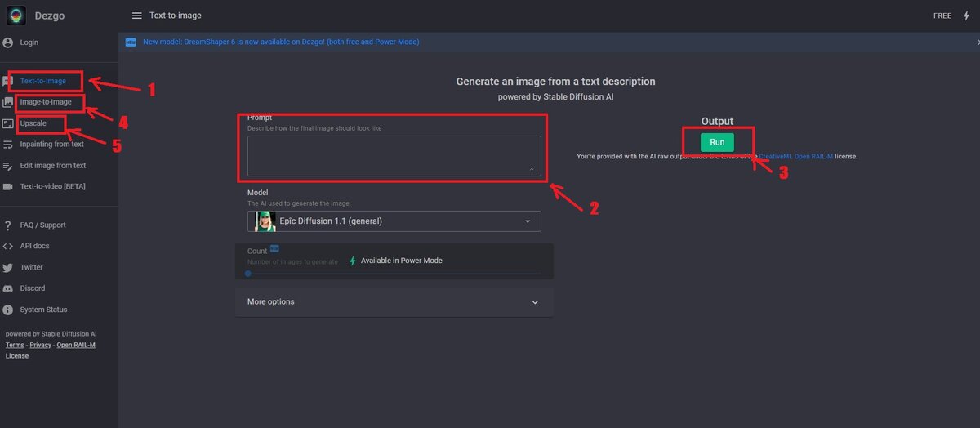Select Upscale in the sidebar
The height and width of the screenshot is (428, 980).
tap(33, 123)
